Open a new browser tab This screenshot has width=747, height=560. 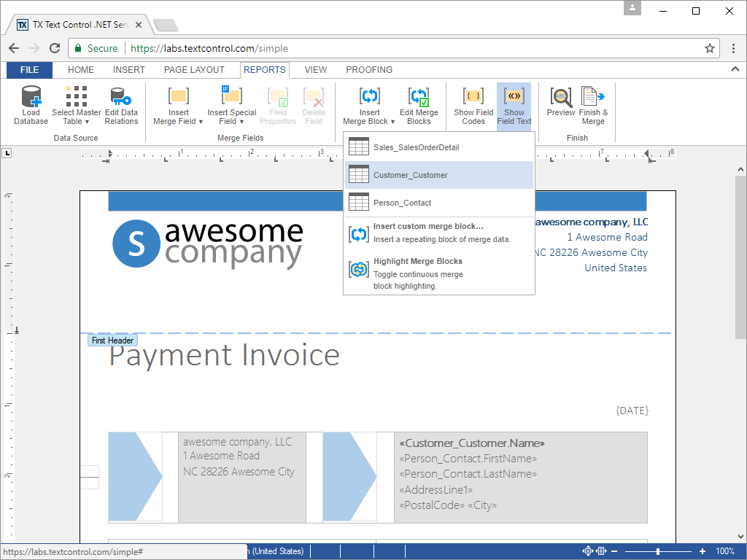coord(166,26)
